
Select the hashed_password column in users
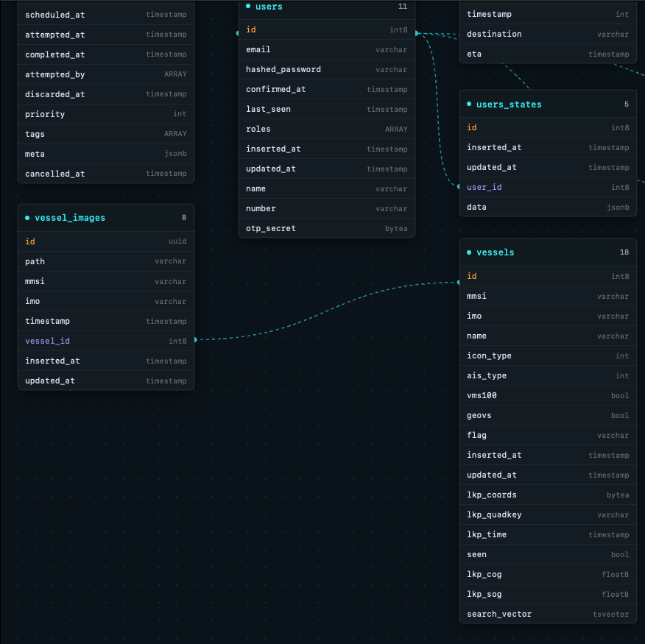coord(327,69)
